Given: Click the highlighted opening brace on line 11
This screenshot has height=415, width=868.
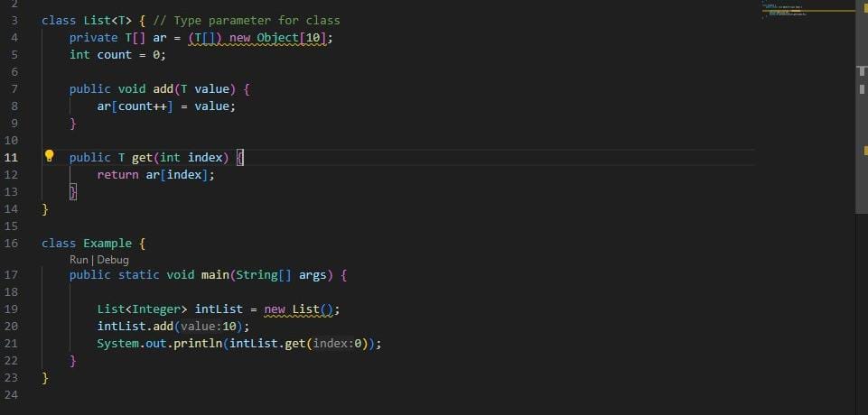Looking at the screenshot, I should (239, 158).
